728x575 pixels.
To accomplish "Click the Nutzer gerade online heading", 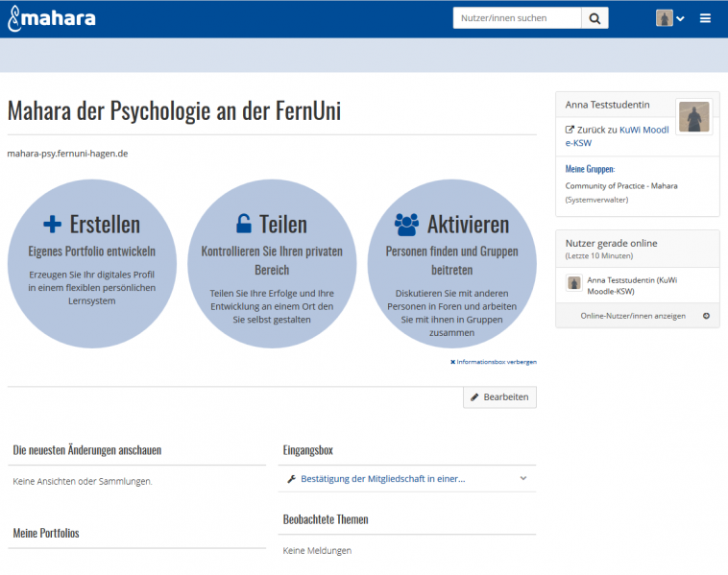I will point(611,243).
